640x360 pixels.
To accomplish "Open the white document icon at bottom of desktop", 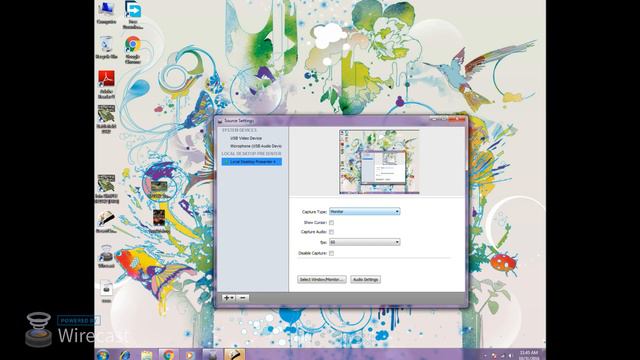I will [x=106, y=291].
